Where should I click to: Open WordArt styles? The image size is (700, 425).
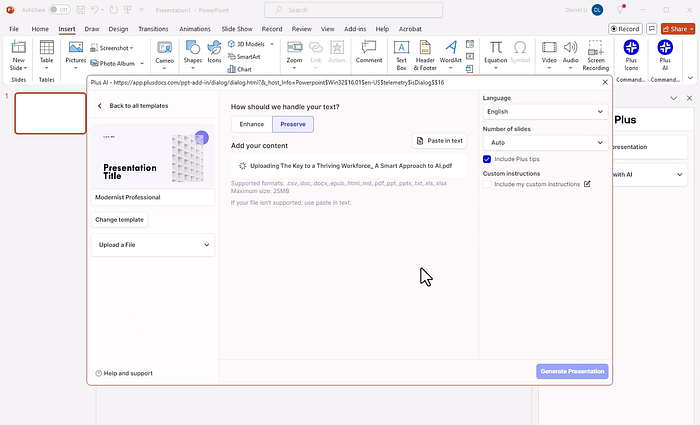(x=450, y=55)
